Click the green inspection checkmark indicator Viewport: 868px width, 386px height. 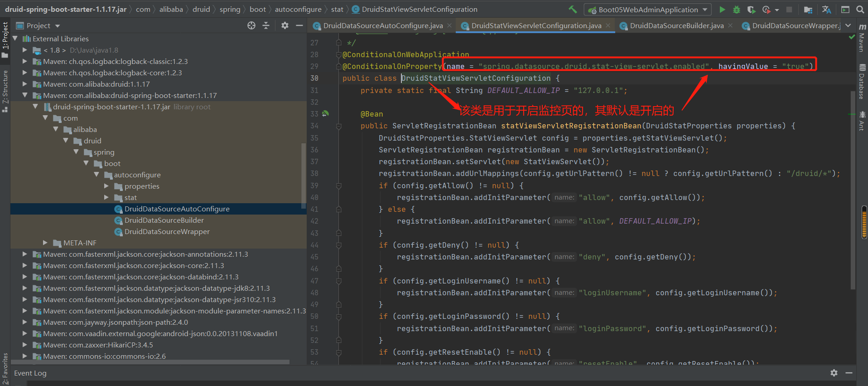pyautogui.click(x=852, y=37)
